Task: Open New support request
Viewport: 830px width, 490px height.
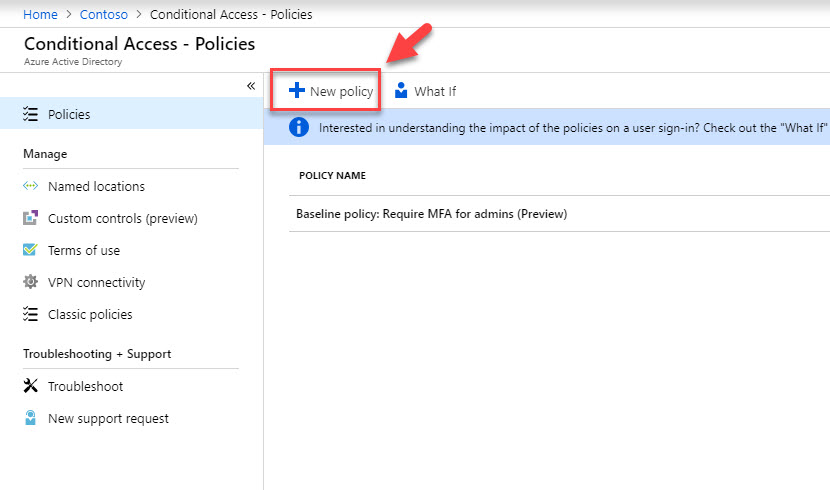Action: [108, 419]
